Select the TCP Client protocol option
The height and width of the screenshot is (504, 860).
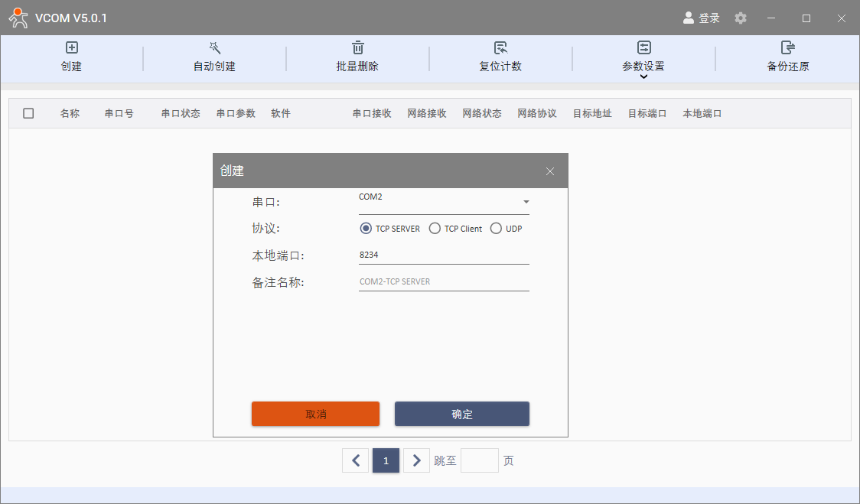click(435, 229)
